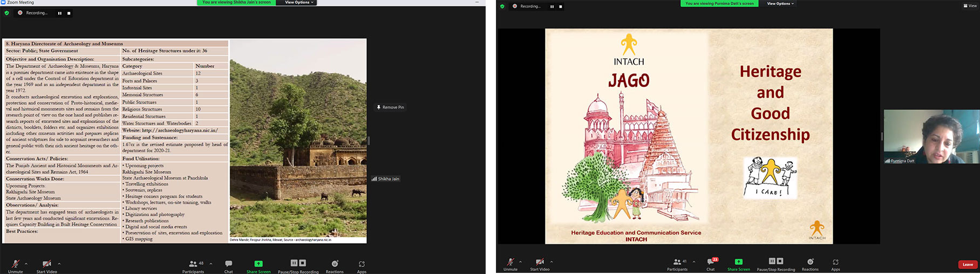Pause recording via top indicator, right window
This screenshot has height=274, width=980.
click(552, 6)
